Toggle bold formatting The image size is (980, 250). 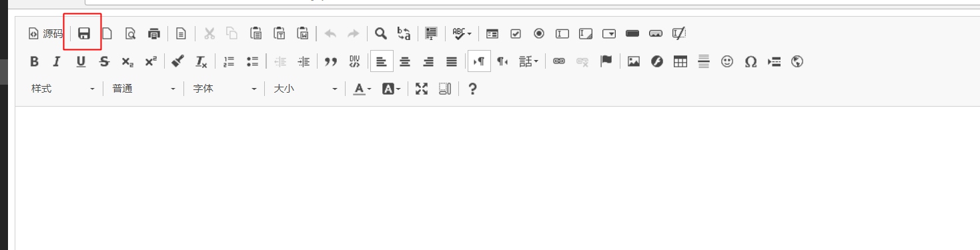[34, 61]
